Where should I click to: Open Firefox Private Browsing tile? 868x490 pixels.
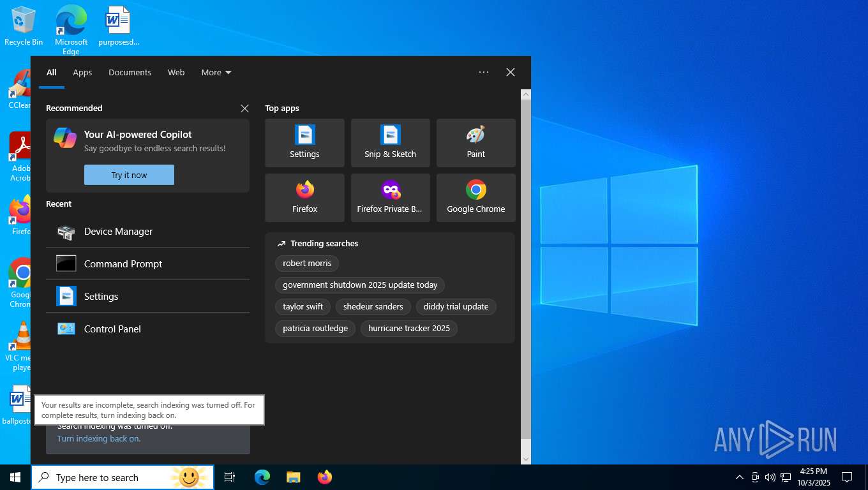[x=390, y=198]
